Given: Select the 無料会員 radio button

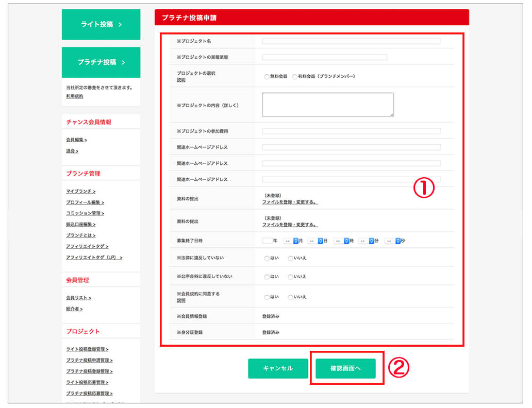Looking at the screenshot, I should coord(267,77).
